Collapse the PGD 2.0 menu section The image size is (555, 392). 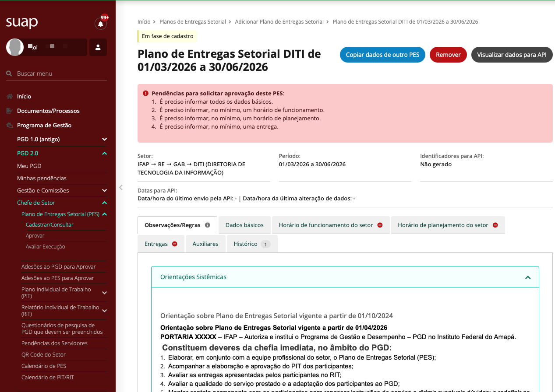tap(104, 153)
